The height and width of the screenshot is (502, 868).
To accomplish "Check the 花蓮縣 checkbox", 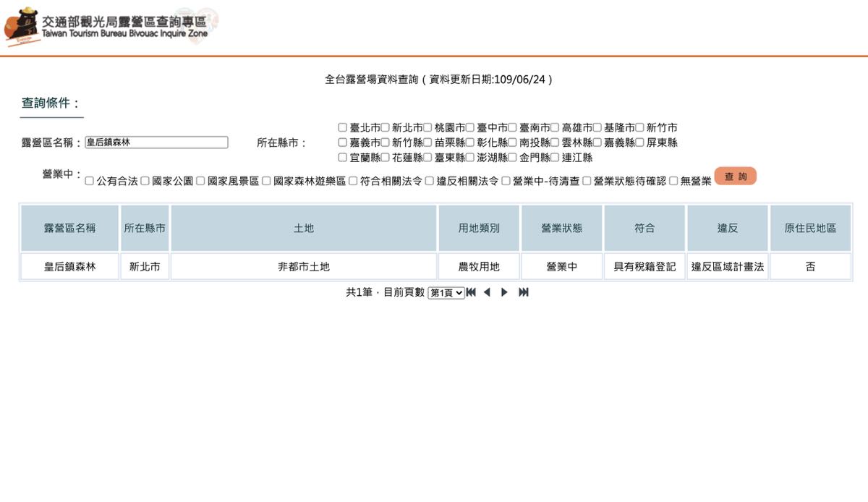I will pyautogui.click(x=386, y=157).
